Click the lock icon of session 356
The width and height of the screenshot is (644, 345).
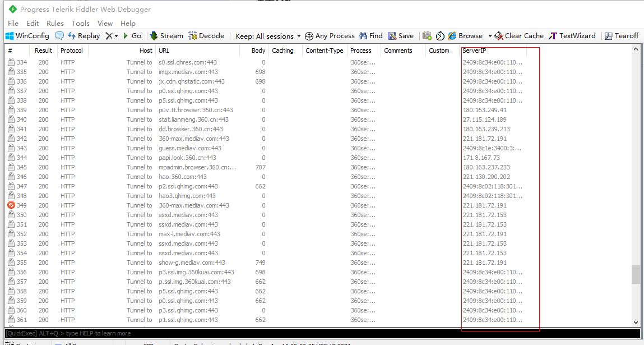click(x=11, y=272)
